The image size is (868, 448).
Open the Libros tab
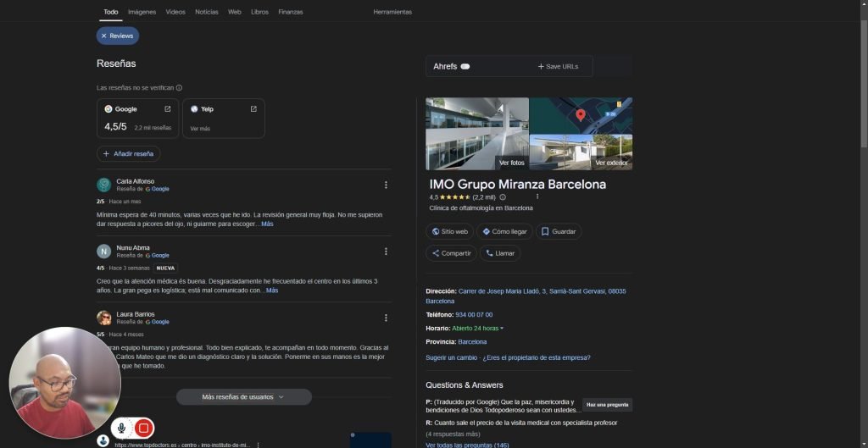pos(259,12)
